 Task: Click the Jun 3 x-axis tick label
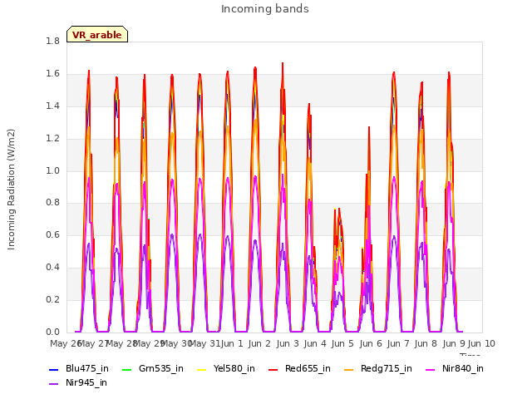click(x=288, y=343)
